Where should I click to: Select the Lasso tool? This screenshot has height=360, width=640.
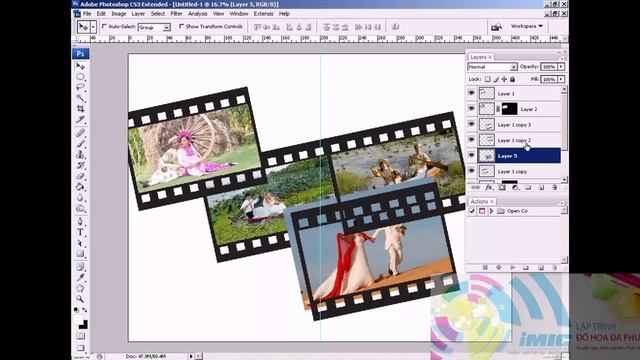tap(80, 87)
